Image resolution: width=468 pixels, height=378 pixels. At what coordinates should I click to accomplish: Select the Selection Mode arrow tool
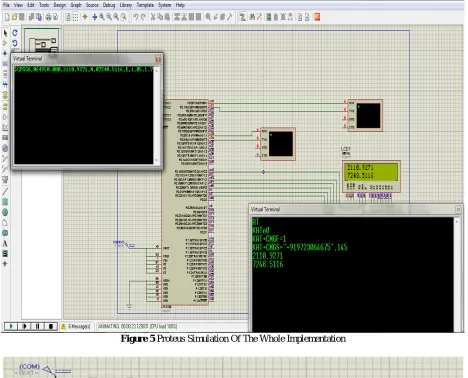pos(5,33)
